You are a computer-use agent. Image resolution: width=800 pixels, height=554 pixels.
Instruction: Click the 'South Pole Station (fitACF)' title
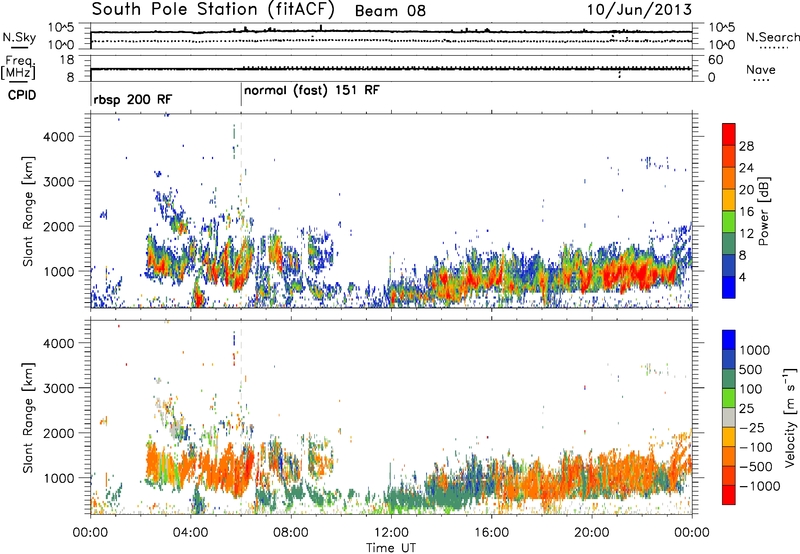click(213, 9)
